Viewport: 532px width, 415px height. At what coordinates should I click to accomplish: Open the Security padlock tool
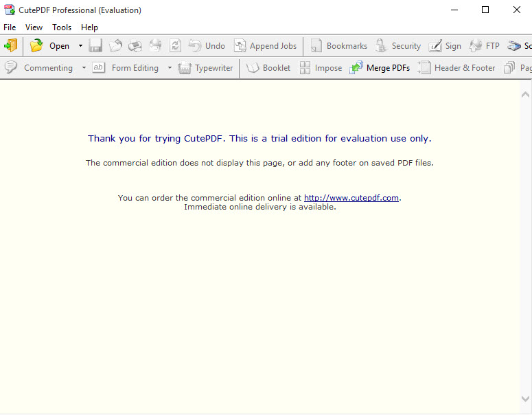click(x=397, y=45)
